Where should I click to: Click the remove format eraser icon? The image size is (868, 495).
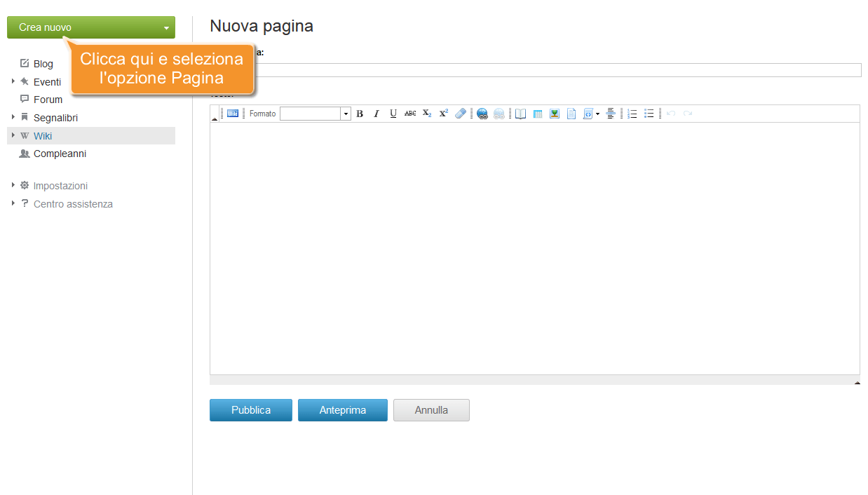click(x=461, y=114)
